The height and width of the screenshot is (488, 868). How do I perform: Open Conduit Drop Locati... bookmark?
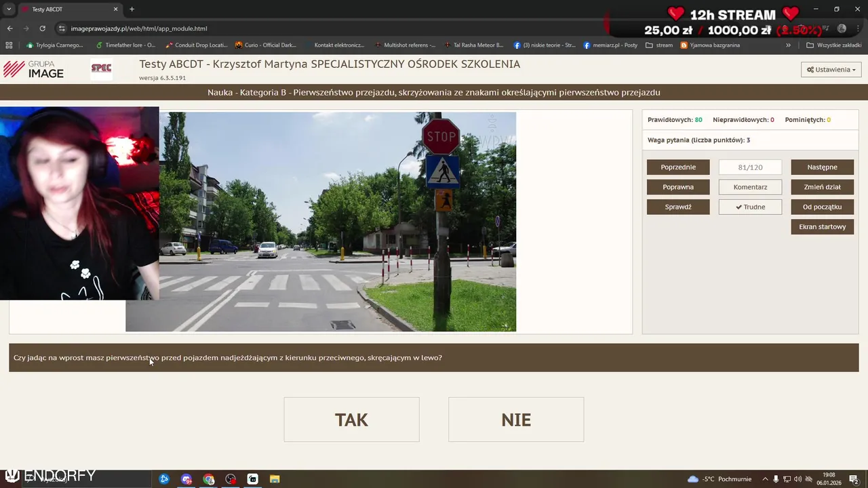(197, 45)
